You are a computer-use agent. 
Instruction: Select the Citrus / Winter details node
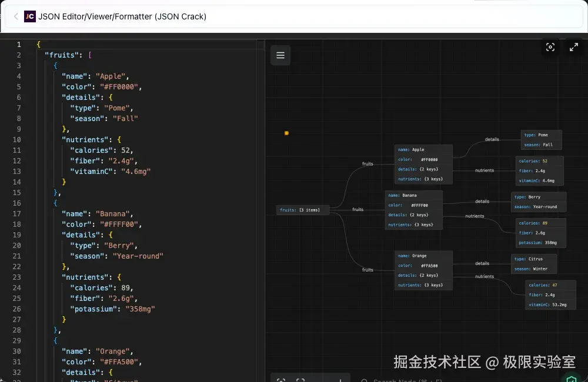(x=533, y=264)
